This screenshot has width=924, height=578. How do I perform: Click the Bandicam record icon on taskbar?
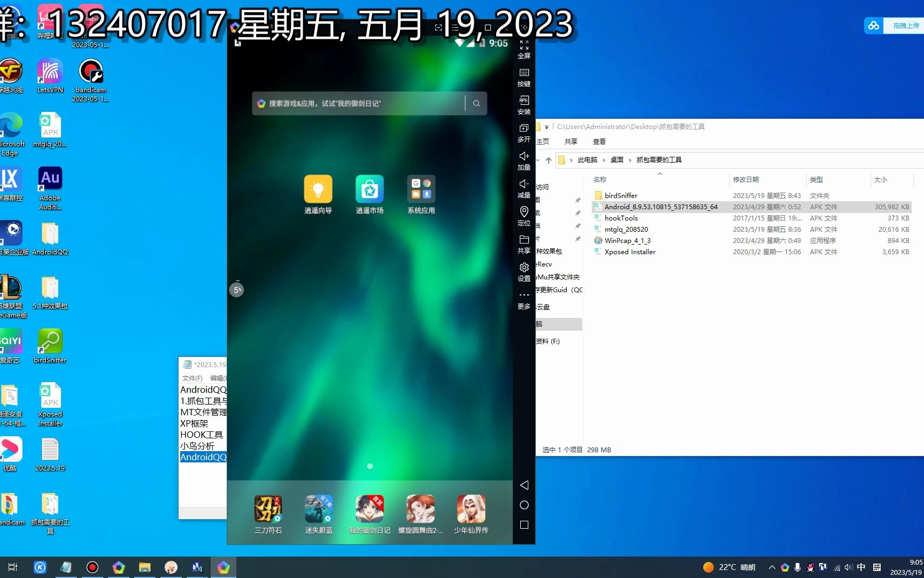(93, 567)
